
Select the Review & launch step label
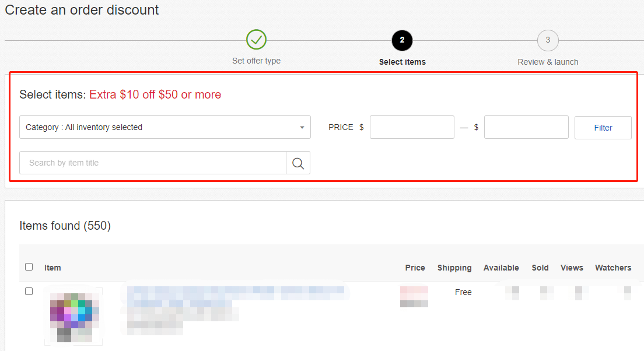pyautogui.click(x=548, y=62)
